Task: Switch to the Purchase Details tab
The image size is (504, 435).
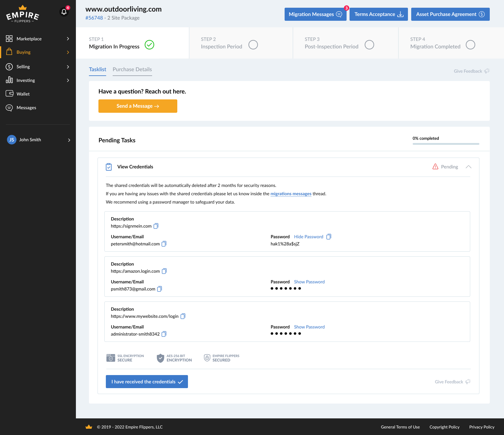Action: [132, 69]
